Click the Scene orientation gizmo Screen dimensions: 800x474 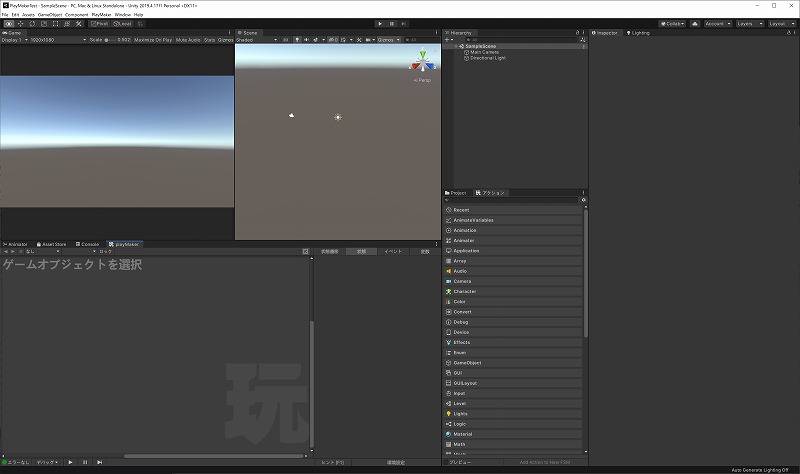(422, 61)
